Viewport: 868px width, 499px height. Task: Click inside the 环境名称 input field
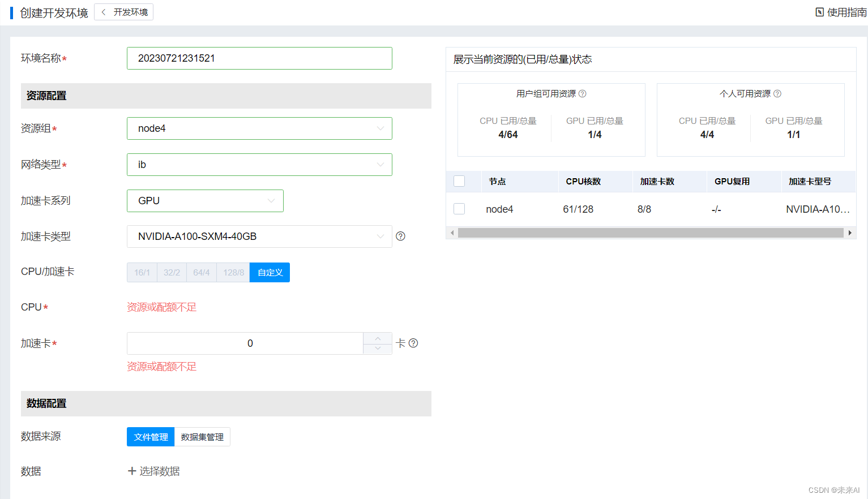click(x=259, y=58)
